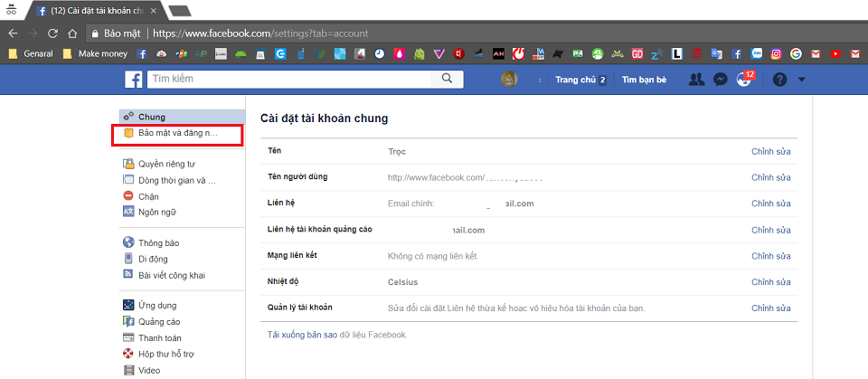Open the Help question mark menu
Image resolution: width=868 pixels, height=379 pixels.
point(779,80)
